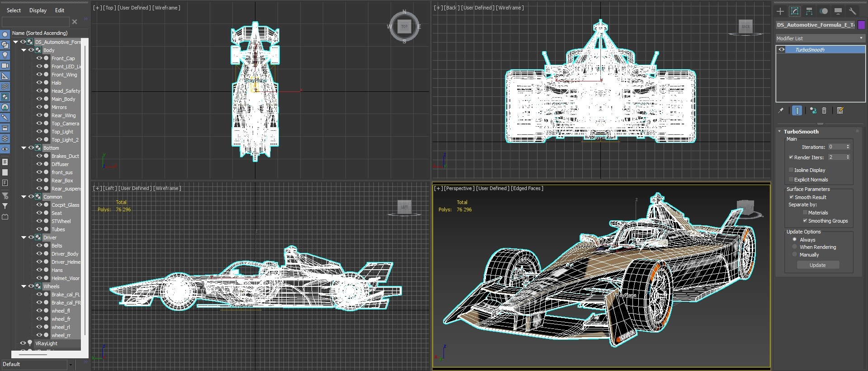Image resolution: width=868 pixels, height=371 pixels.
Task: Collapse the TurboSmooth rollout
Action: tap(779, 131)
